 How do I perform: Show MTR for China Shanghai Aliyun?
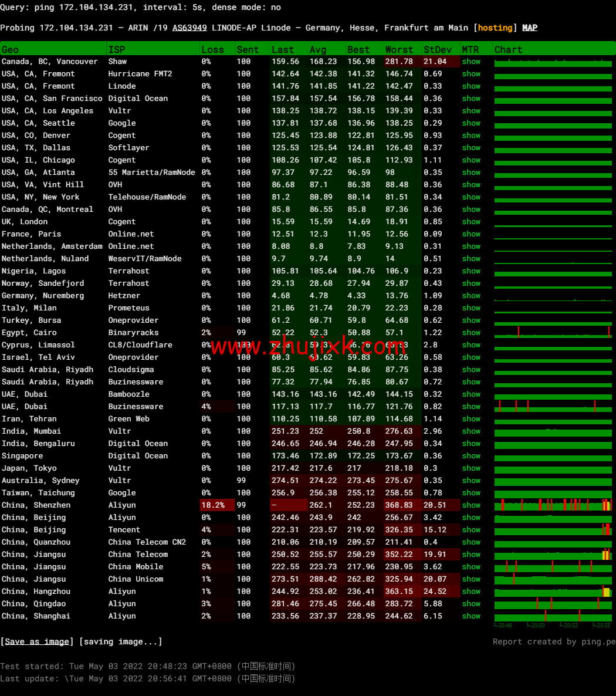tap(471, 616)
